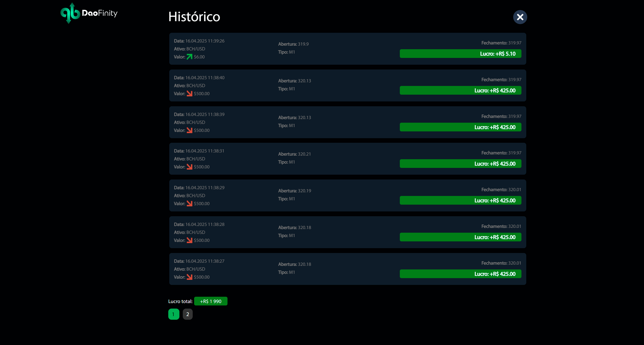The width and height of the screenshot is (644, 345).
Task: Go to page 2 of the history
Action: coord(187,314)
